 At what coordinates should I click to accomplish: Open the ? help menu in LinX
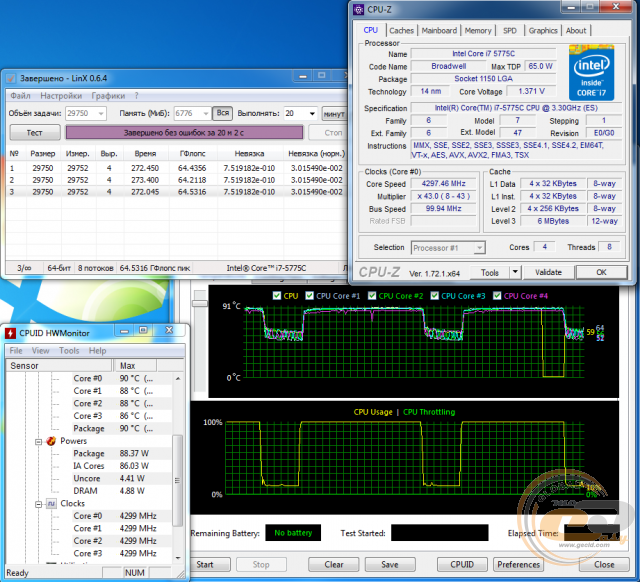point(136,96)
